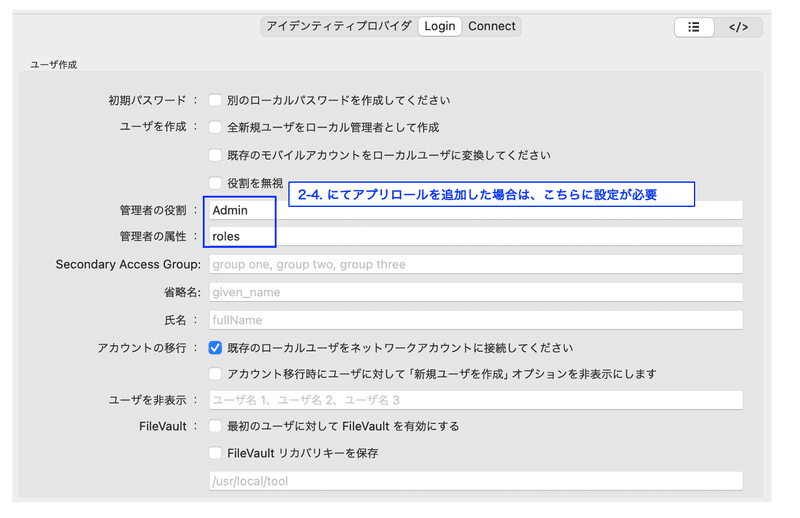Check FileVault リカバリキーを保存
This screenshot has width=800, height=518.
(x=215, y=453)
